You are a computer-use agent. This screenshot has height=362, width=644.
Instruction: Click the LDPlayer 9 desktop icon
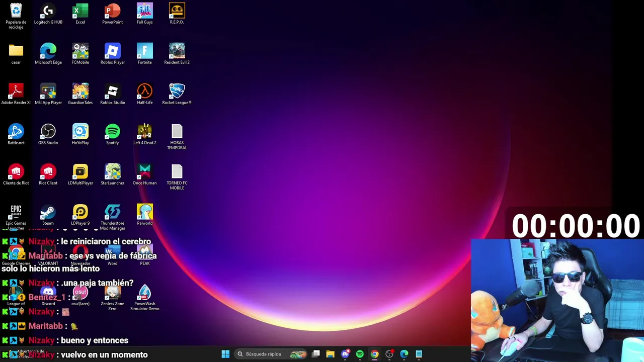[80, 215]
